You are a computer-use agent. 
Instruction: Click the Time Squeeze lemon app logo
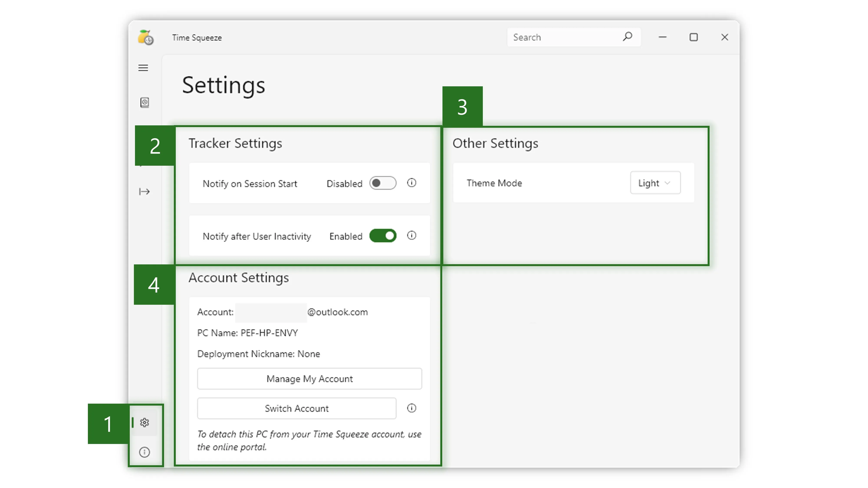click(146, 37)
